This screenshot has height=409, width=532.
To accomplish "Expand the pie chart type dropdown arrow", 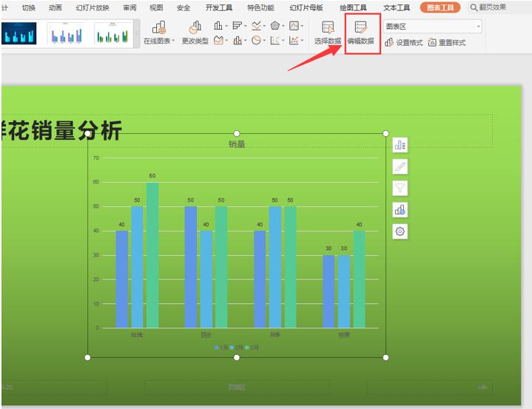I will tap(264, 41).
